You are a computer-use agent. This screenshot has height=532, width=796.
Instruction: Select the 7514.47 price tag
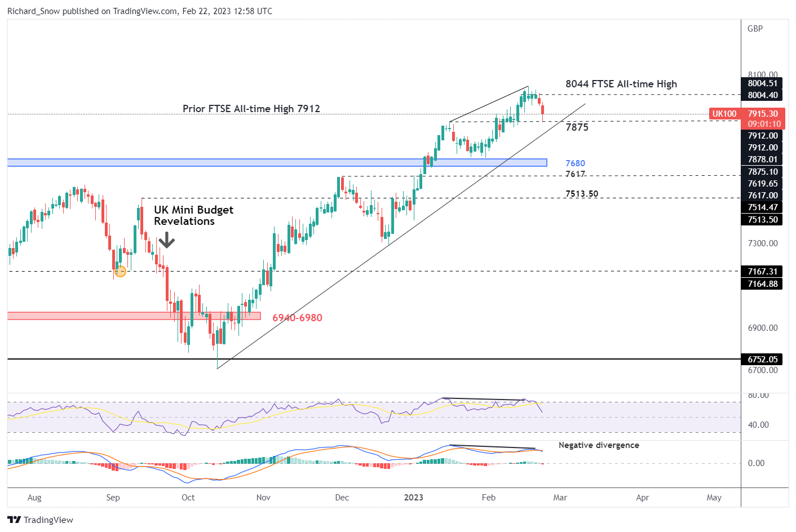[x=763, y=207]
